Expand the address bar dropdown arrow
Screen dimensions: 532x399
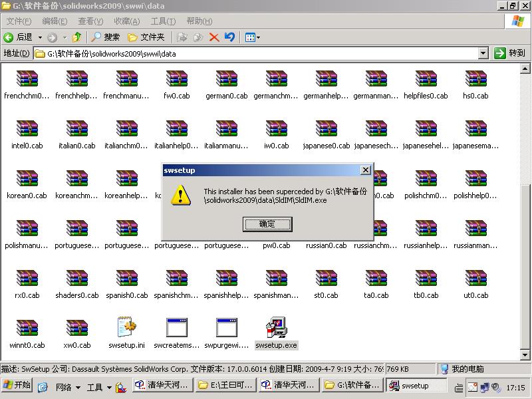point(483,54)
